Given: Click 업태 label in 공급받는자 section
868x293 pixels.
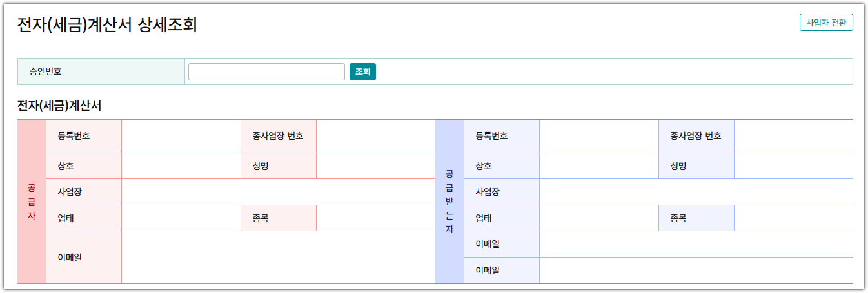Looking at the screenshot, I should point(484,218).
